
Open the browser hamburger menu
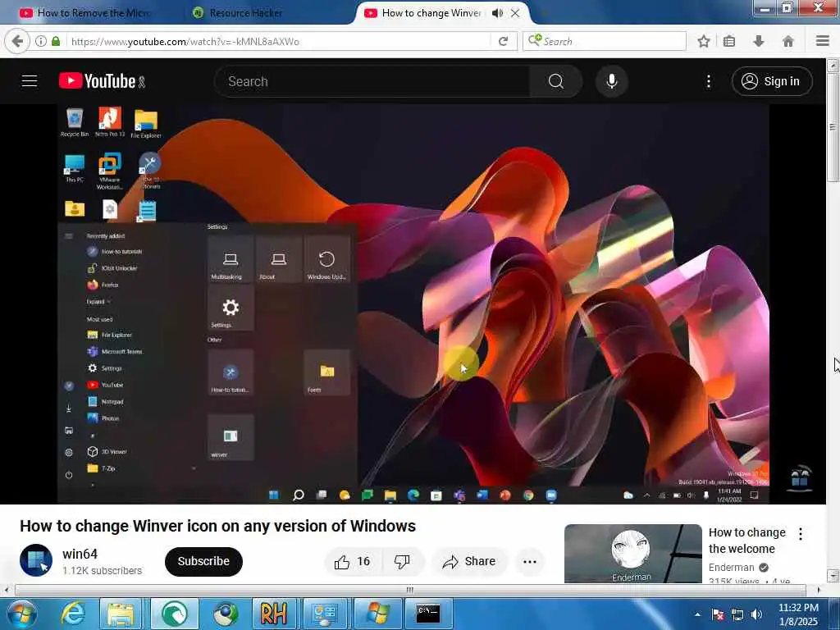(823, 41)
